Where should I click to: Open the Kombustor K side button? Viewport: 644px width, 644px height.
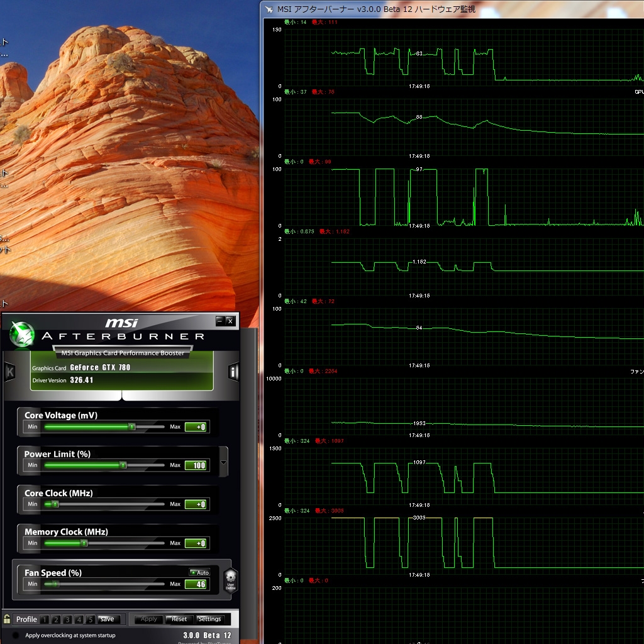pyautogui.click(x=10, y=372)
